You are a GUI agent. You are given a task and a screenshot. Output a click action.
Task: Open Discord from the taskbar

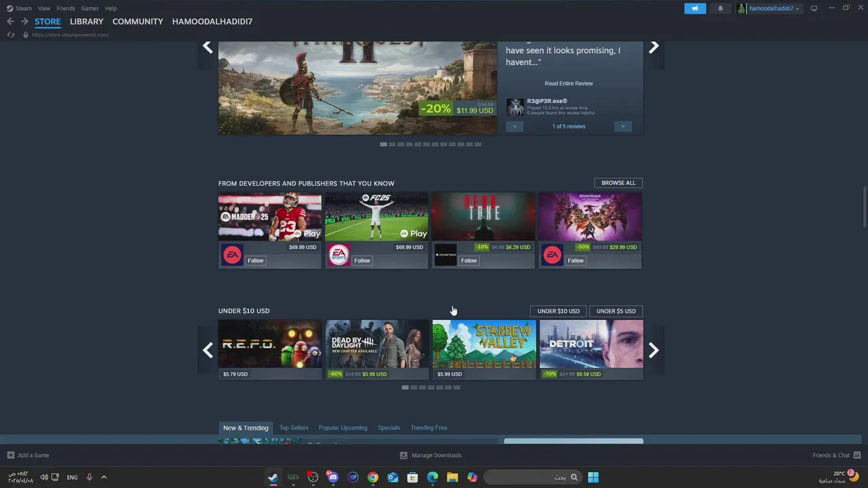click(x=332, y=477)
